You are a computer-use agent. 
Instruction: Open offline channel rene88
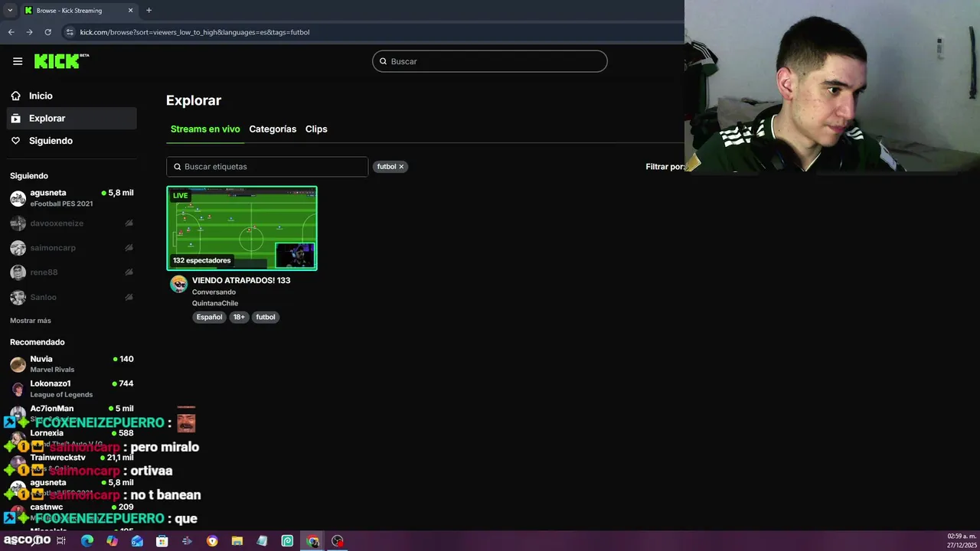tap(71, 272)
